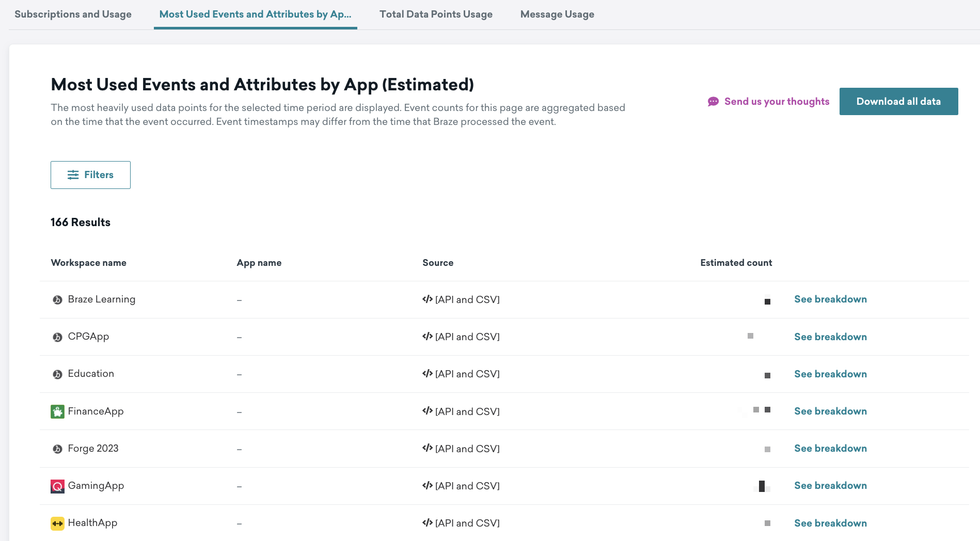Viewport: 980px width, 541px height.
Task: Select Most Used Events and Attributes tab
Action: pyautogui.click(x=255, y=14)
